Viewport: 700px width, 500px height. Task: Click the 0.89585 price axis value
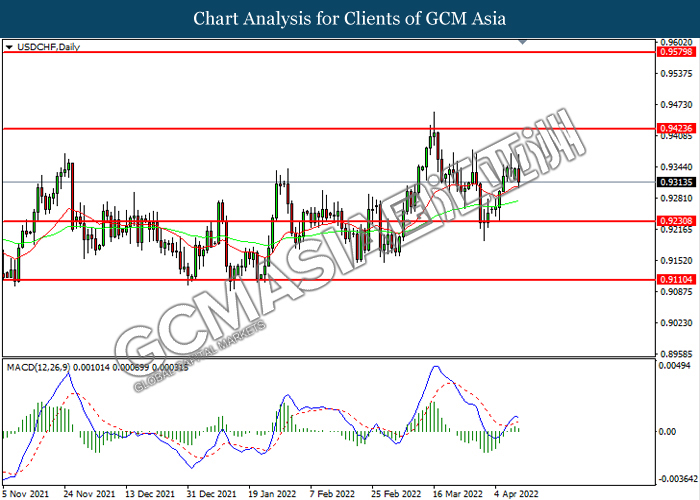click(676, 354)
